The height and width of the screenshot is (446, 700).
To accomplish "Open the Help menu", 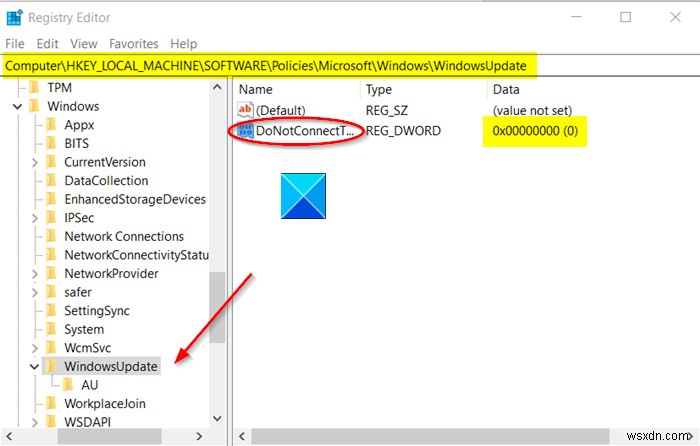I will 183,44.
